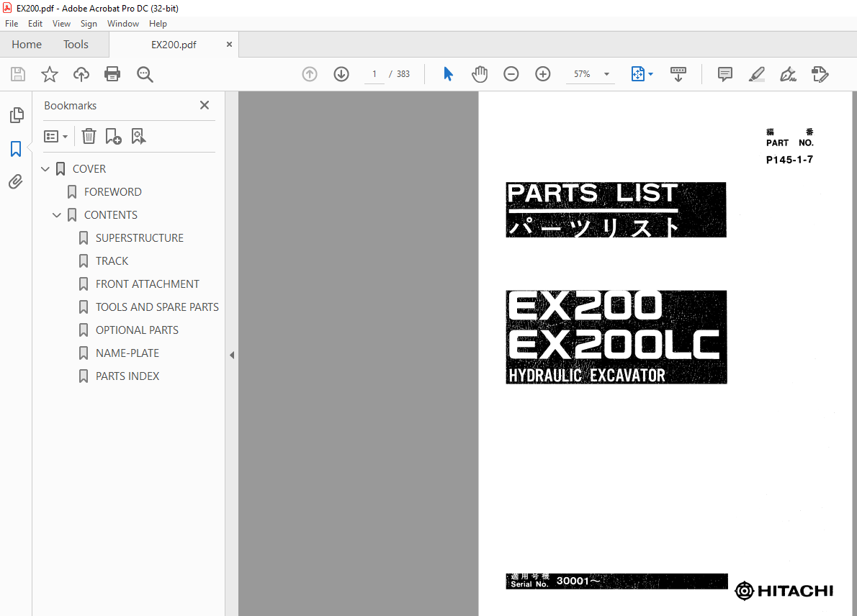The width and height of the screenshot is (857, 616).
Task: Click the 57% zoom value field
Action: [x=582, y=73]
